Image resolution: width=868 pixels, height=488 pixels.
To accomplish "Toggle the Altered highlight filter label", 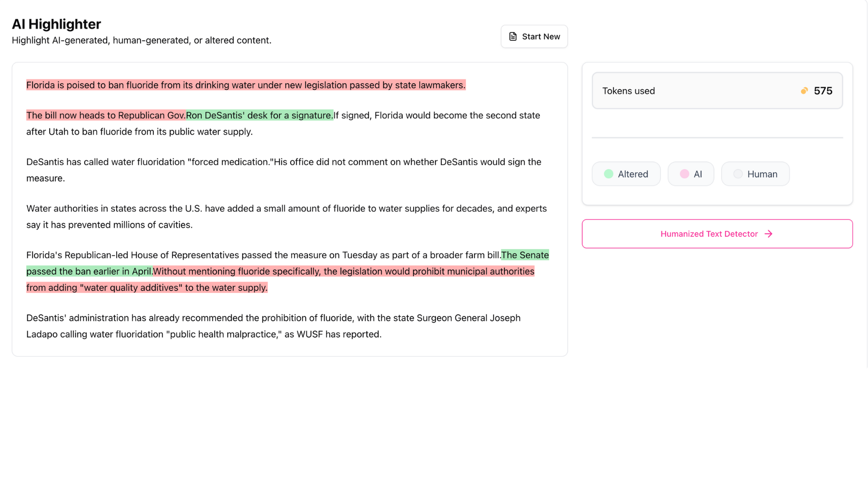I will (632, 174).
